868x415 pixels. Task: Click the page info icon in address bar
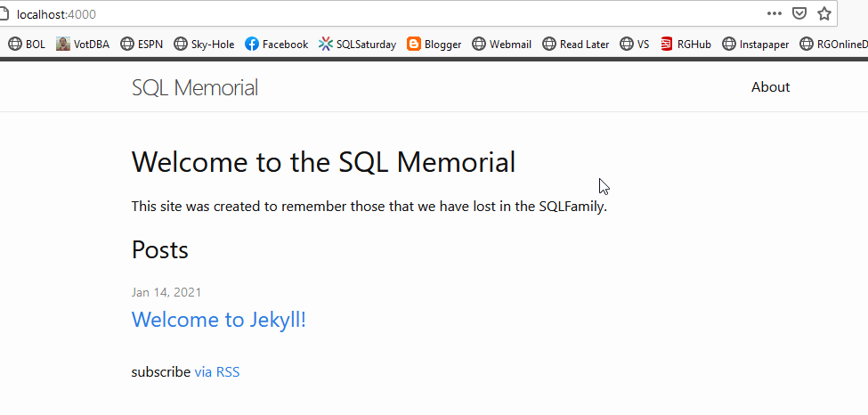click(x=5, y=14)
